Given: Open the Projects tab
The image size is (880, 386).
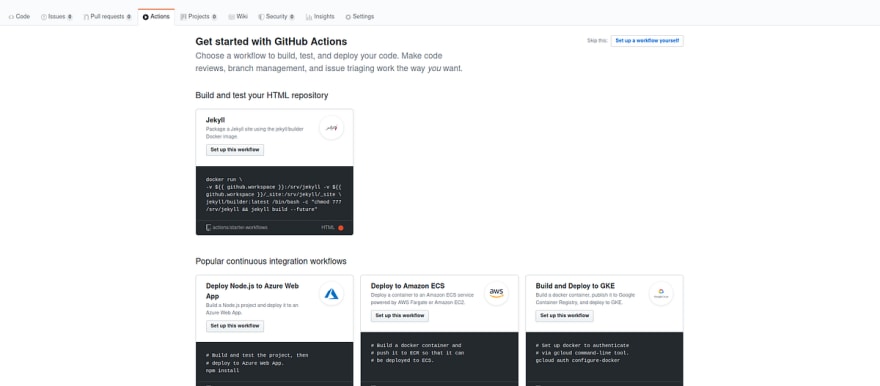Looking at the screenshot, I should 199,17.
